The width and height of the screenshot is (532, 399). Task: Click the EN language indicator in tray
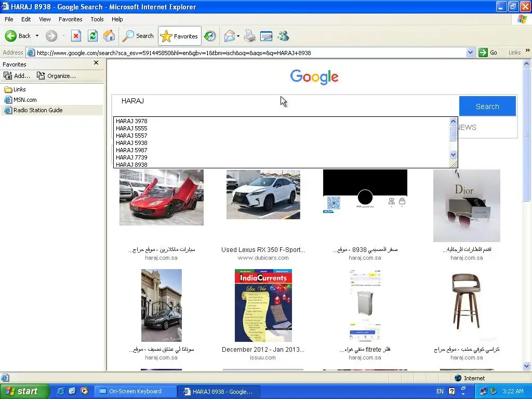(440, 391)
